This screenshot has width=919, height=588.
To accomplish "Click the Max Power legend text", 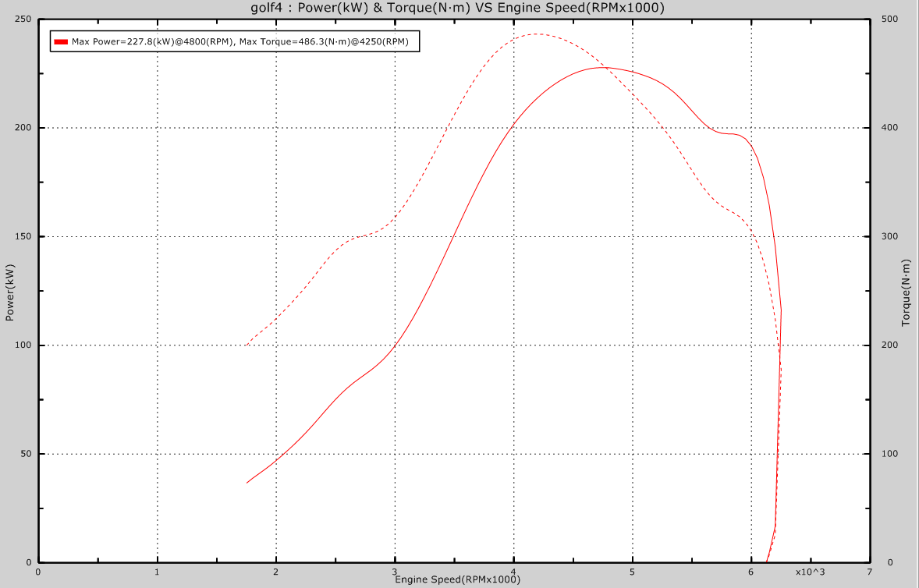I will coord(240,42).
